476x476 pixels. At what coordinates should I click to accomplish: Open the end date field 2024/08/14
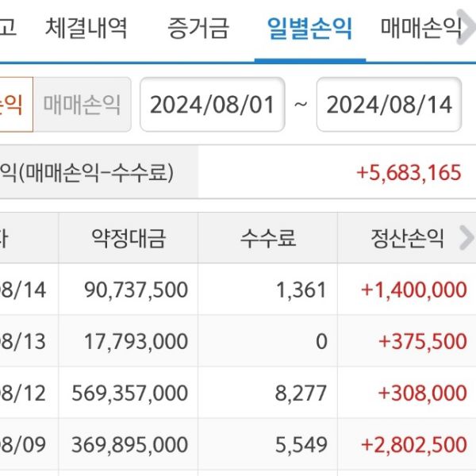(389, 105)
